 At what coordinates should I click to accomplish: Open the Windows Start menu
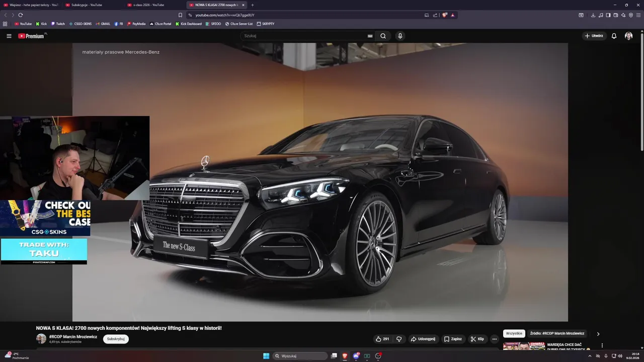coord(266,356)
